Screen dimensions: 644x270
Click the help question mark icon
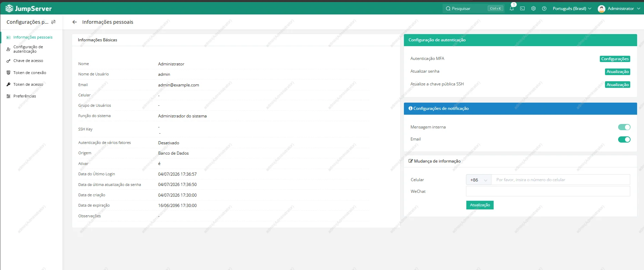tap(544, 8)
